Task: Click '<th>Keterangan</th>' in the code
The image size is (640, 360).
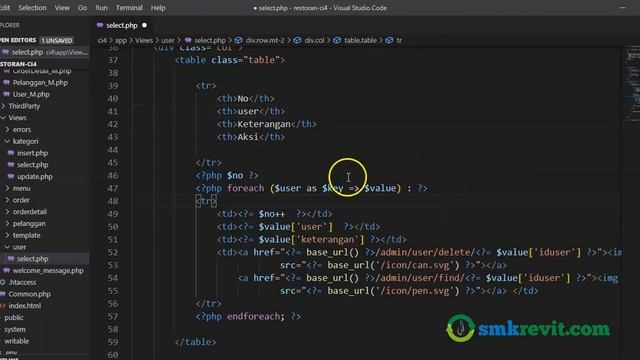Action: 267,124
